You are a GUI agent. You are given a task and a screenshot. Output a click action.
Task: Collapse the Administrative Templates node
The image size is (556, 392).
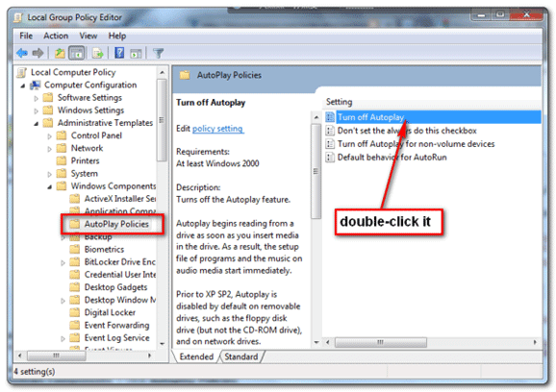click(37, 123)
